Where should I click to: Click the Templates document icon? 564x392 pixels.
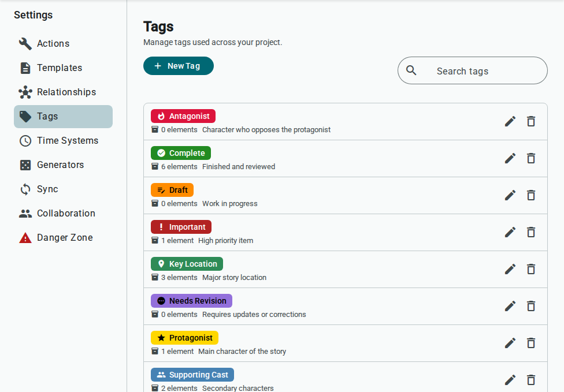pyautogui.click(x=25, y=68)
